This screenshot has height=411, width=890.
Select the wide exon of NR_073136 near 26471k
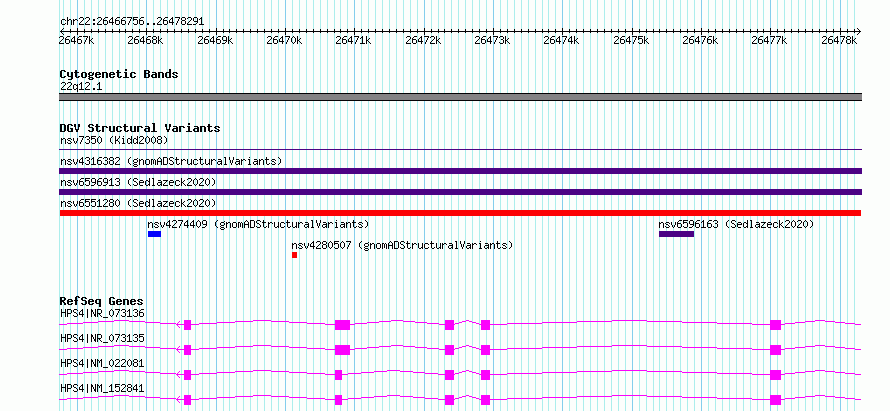point(342,325)
